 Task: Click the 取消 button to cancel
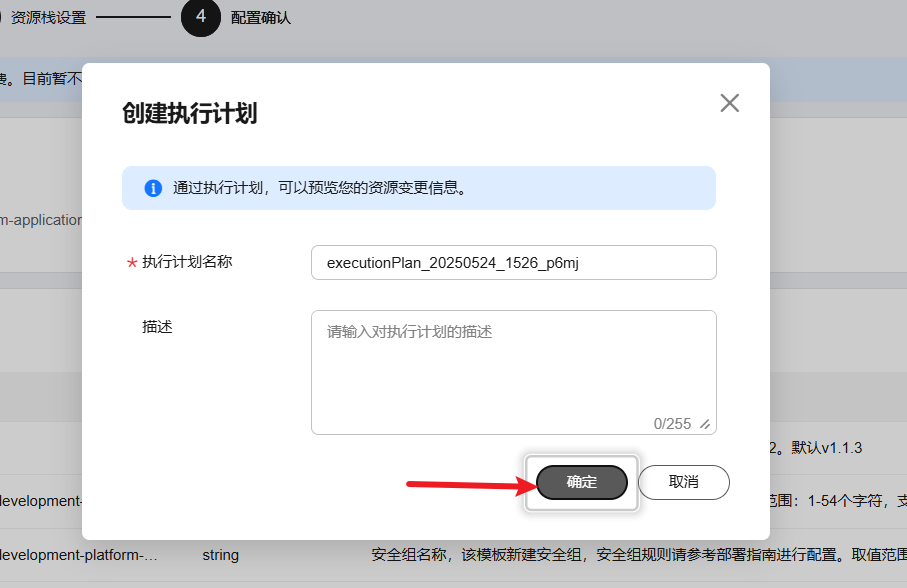683,482
